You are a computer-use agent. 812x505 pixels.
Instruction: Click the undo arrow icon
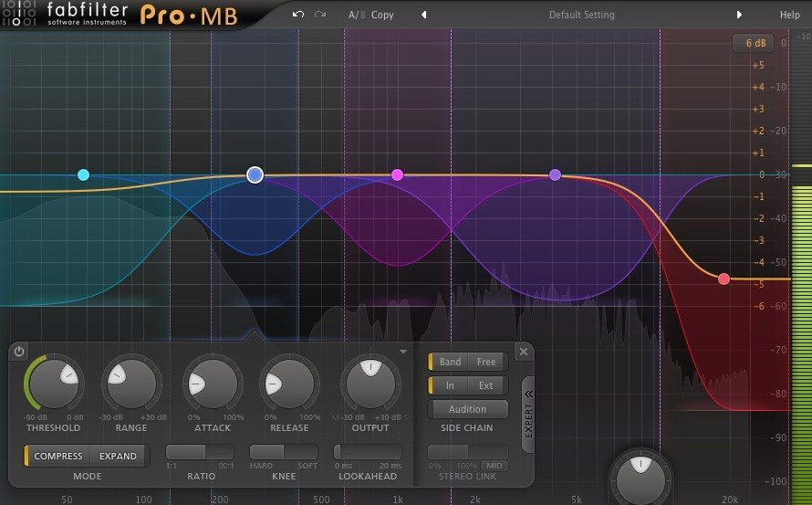(297, 15)
